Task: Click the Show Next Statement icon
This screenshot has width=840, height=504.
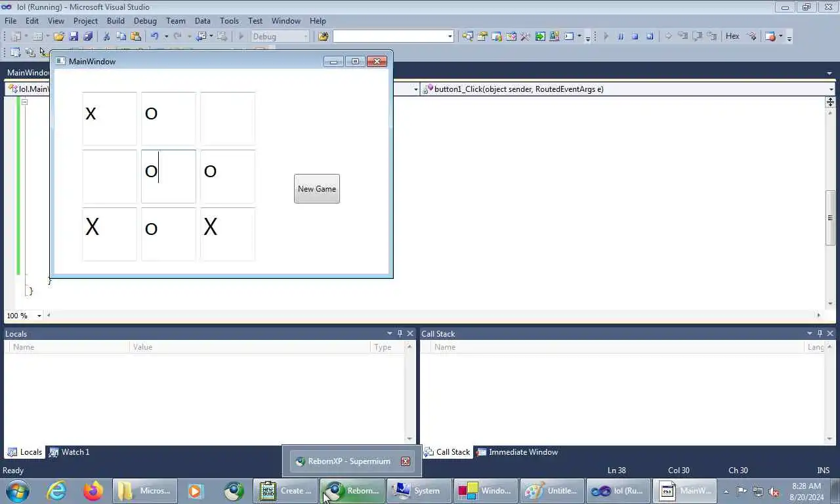Action: (668, 37)
